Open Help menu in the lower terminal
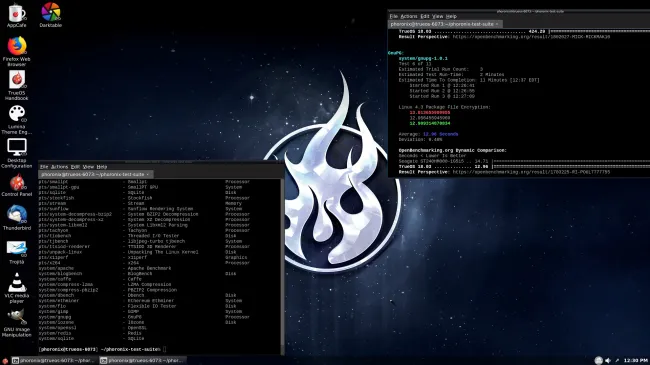The width and height of the screenshot is (650, 365). 102,167
